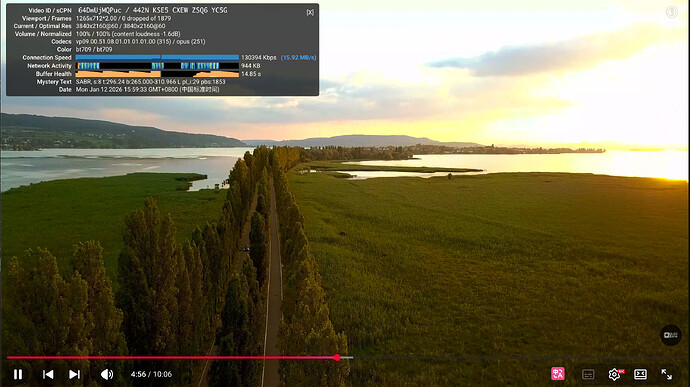Viewport: 690px width, 387px height.
Task: Click the Video ID 64DmUjMQPuc text
Action: tap(99, 10)
